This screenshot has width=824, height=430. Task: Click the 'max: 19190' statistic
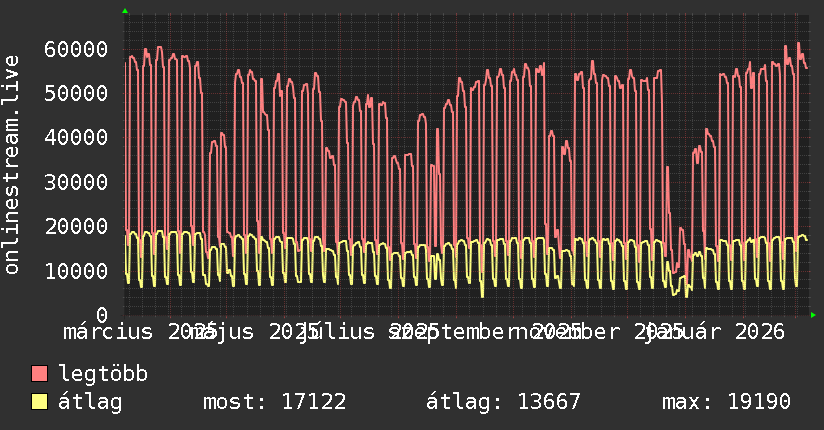(x=726, y=402)
